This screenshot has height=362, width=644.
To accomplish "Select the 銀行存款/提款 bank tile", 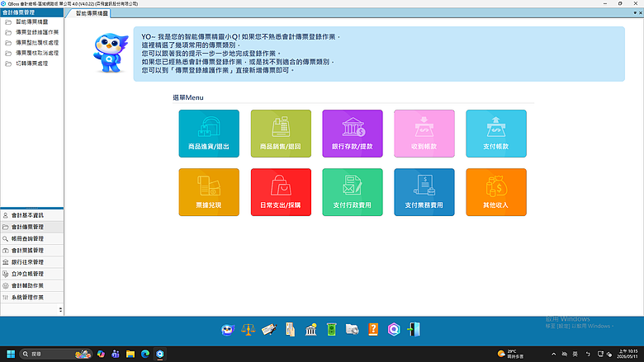I will tap(353, 134).
